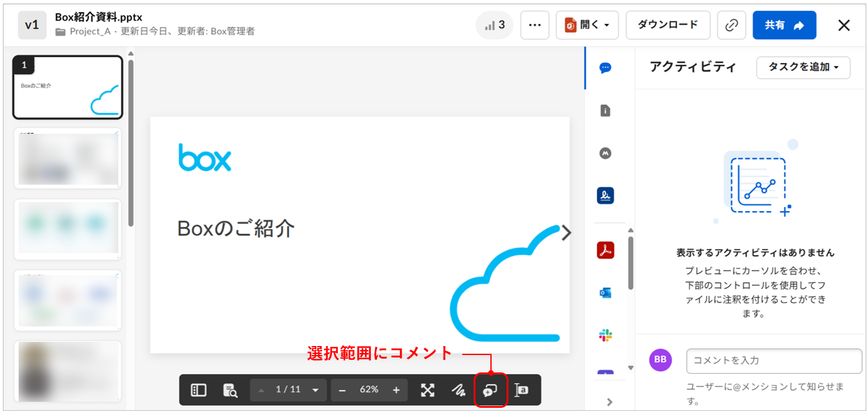Switch to the Activity comments tab
This screenshot has width=868, height=412.
(605, 68)
